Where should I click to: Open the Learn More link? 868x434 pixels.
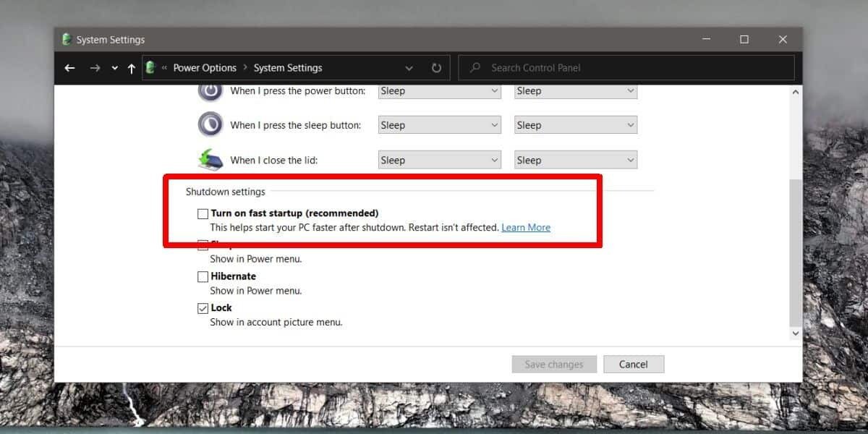[526, 227]
